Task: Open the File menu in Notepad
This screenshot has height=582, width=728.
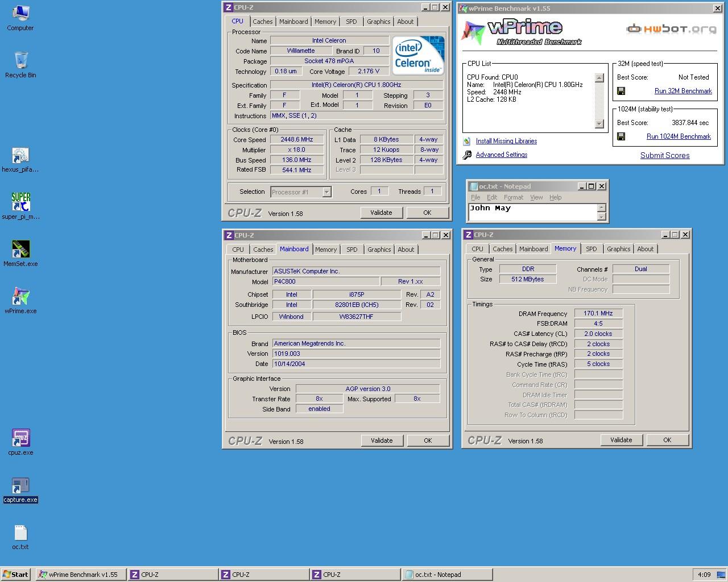Action: coord(475,197)
